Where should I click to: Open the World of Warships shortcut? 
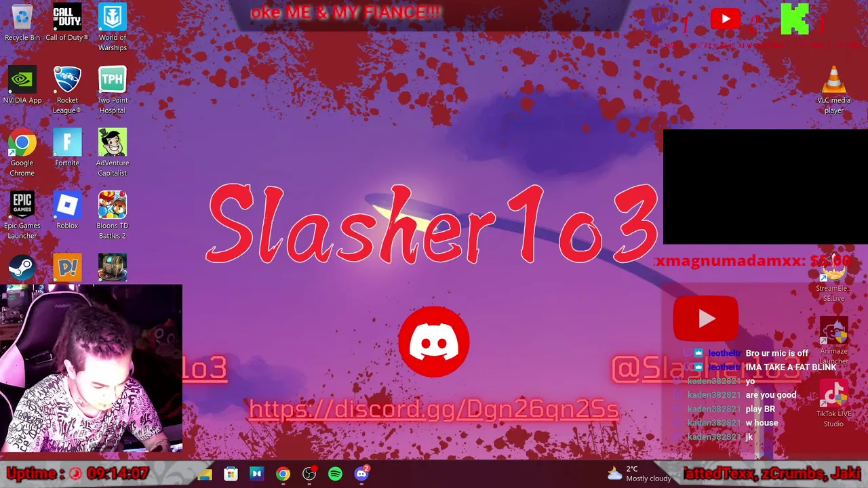(112, 28)
